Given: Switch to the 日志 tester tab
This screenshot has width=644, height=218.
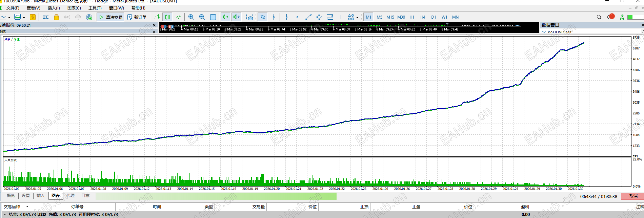Looking at the screenshot, I should (x=85, y=196).
